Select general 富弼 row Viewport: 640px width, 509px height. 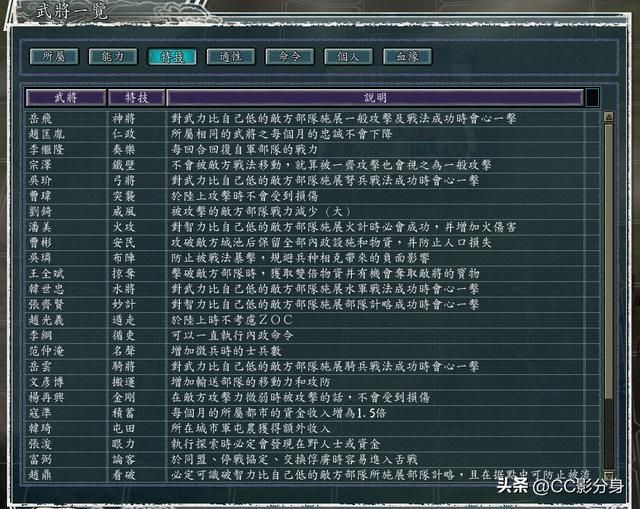click(312, 460)
